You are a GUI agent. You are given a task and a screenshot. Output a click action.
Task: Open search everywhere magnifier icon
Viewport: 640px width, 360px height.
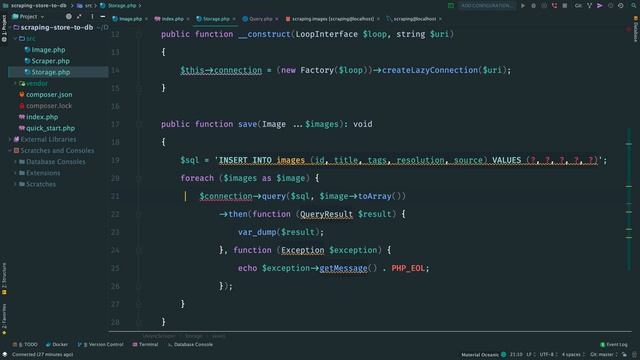tap(634, 6)
